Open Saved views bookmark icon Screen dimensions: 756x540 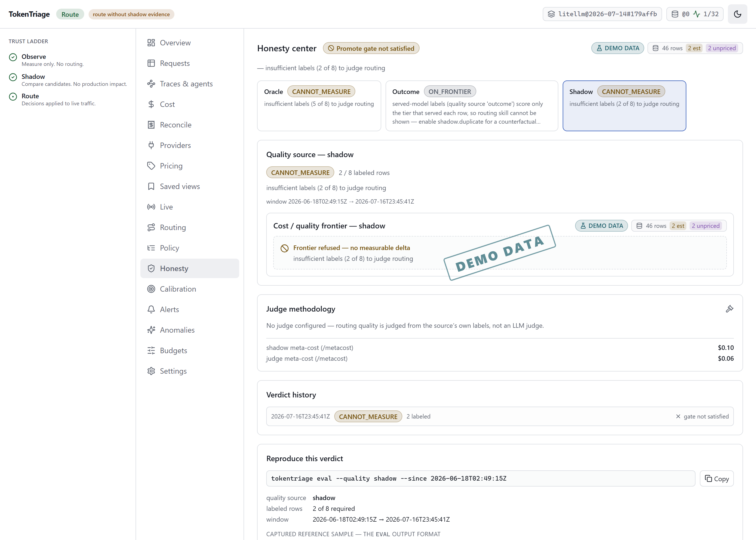point(151,187)
